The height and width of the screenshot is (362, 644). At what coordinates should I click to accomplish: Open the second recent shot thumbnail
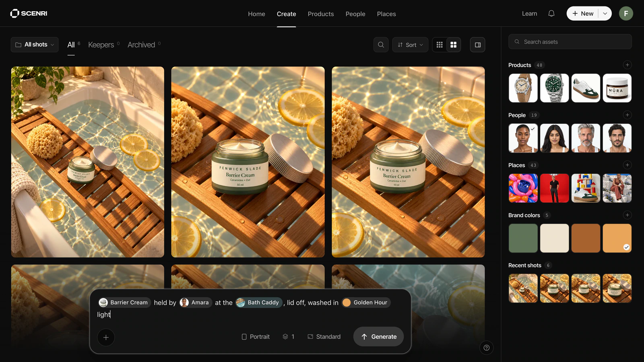tap(554, 288)
